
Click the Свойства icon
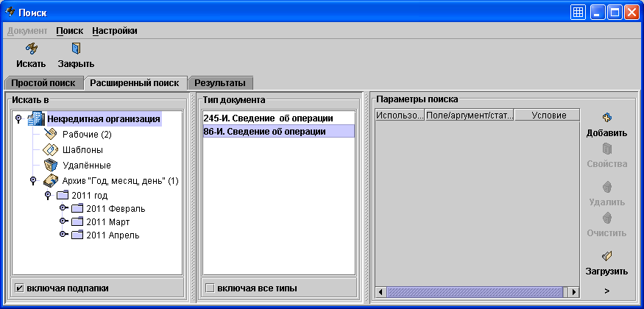606,149
